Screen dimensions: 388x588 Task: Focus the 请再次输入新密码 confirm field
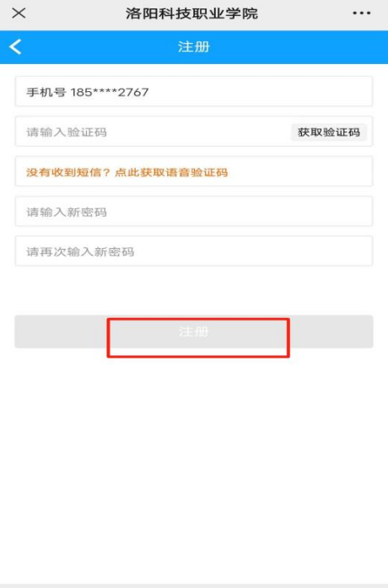[194, 251]
